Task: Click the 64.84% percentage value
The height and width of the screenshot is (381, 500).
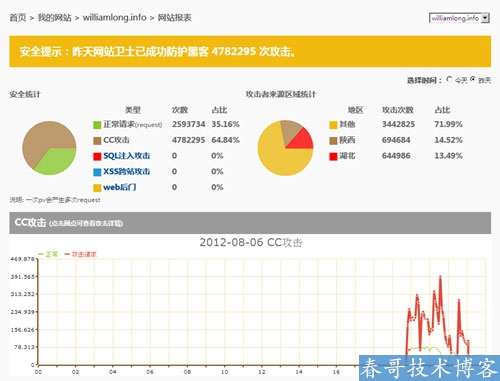Action: pyautogui.click(x=225, y=140)
